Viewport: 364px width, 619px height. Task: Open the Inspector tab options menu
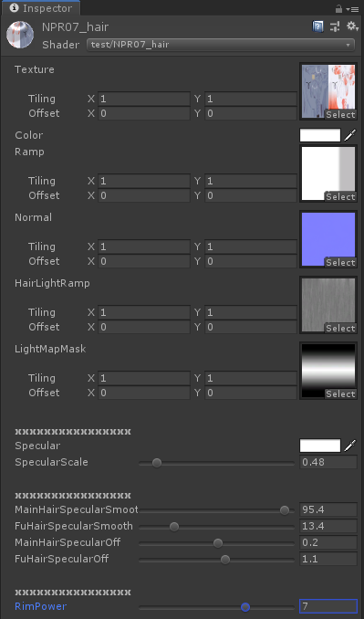352,9
